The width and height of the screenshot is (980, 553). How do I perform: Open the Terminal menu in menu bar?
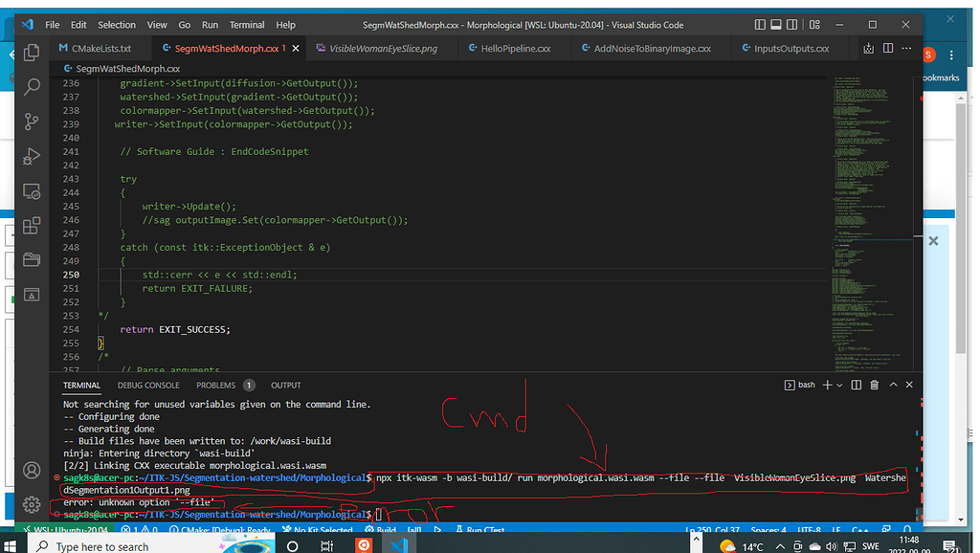point(247,25)
